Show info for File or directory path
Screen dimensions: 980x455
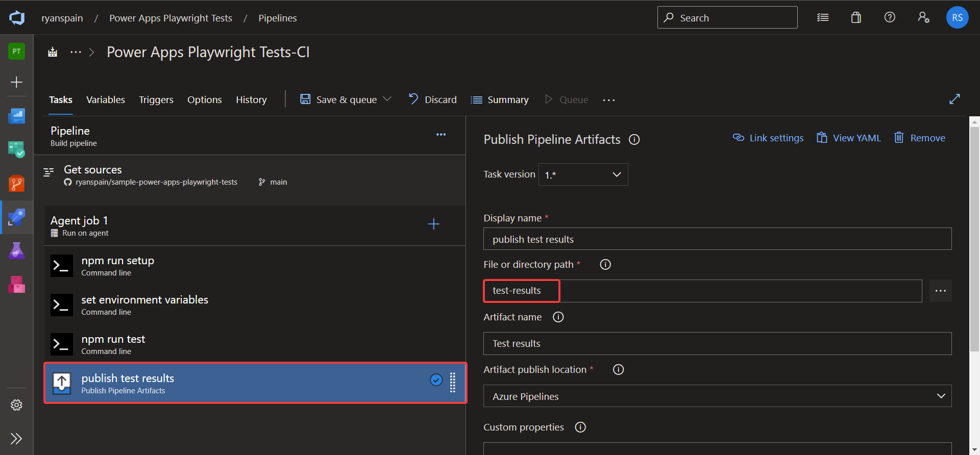(605, 264)
